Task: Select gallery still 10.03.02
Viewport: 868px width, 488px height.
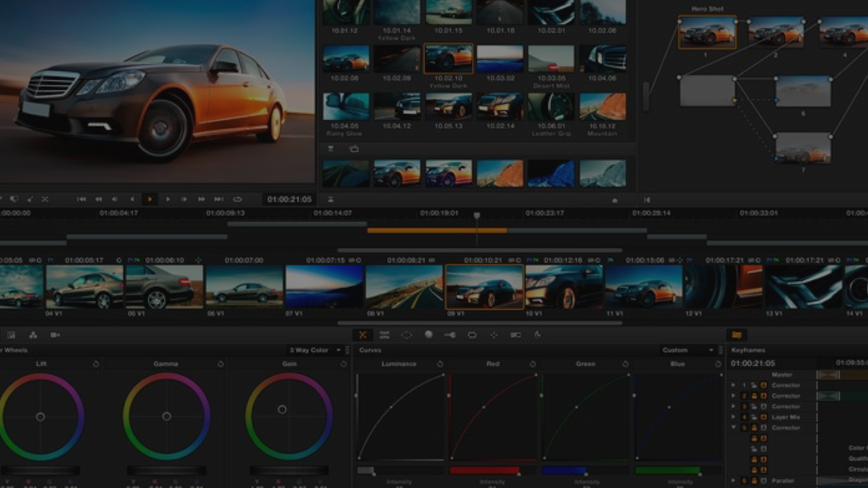Action: point(500,59)
